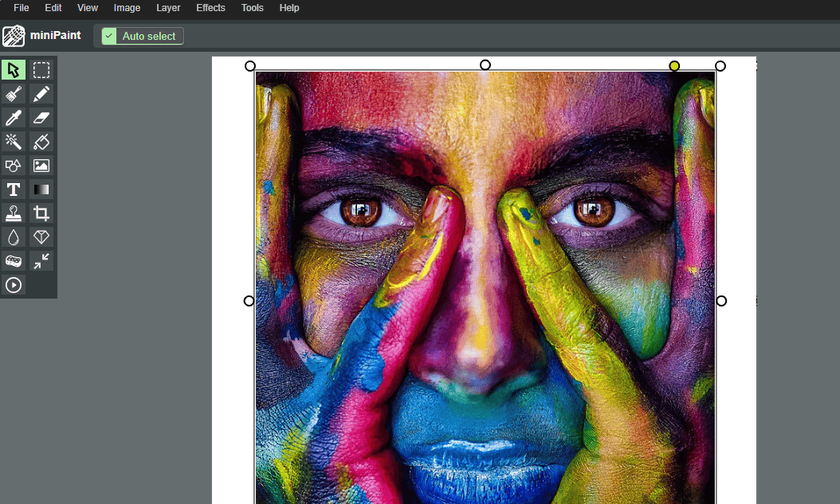Click the yellow rotate handle on image

pyautogui.click(x=674, y=66)
